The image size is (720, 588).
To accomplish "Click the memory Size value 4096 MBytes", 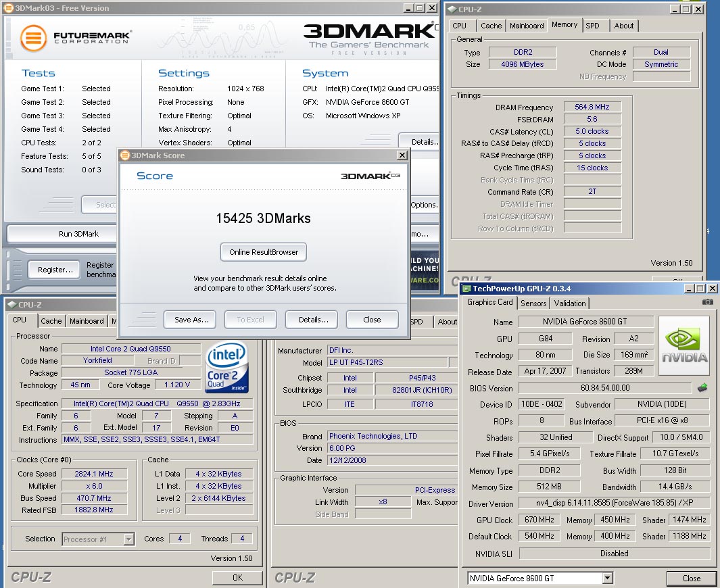I will tap(522, 64).
